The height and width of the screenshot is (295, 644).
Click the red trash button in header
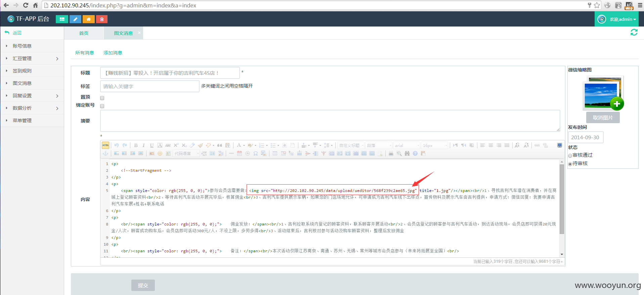[102, 19]
